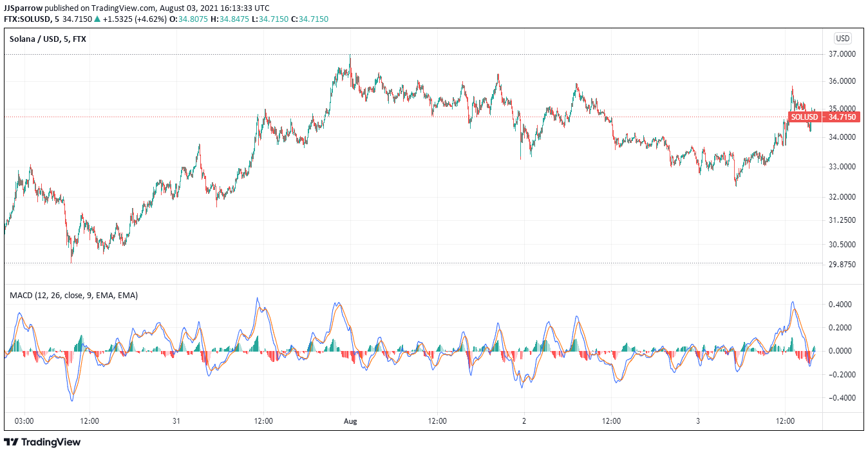Click the 0.4000 MACD axis label
868x454 pixels.
click(x=840, y=304)
